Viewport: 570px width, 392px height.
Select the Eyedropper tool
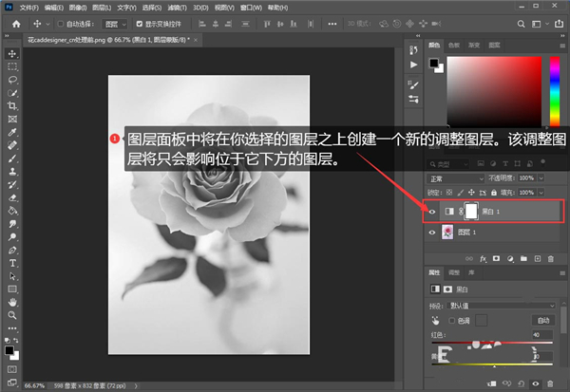pos(12,133)
